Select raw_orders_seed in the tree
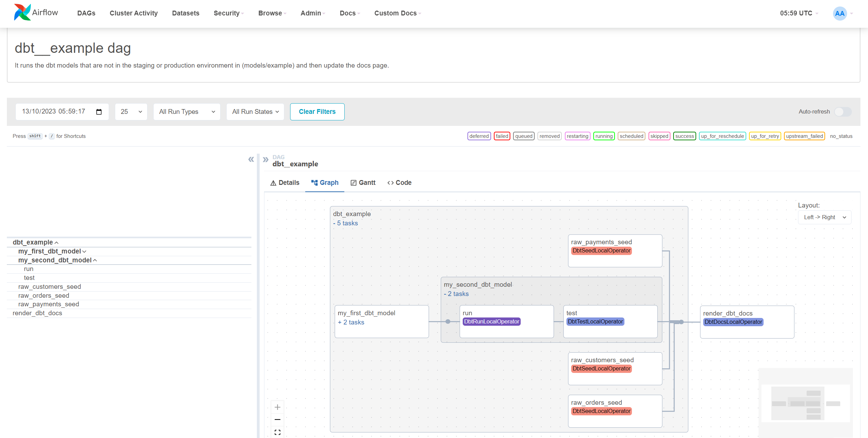Viewport: 868px width, 438px height. 129,296
